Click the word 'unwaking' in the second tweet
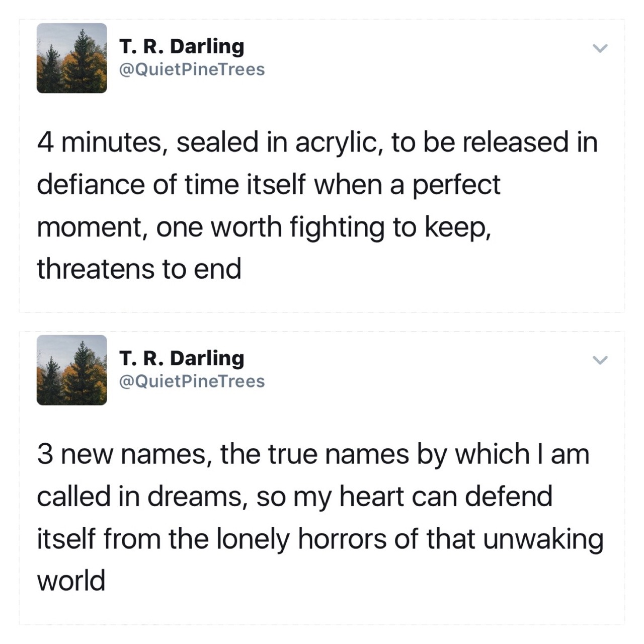The width and height of the screenshot is (644, 644). pyautogui.click(x=543, y=538)
